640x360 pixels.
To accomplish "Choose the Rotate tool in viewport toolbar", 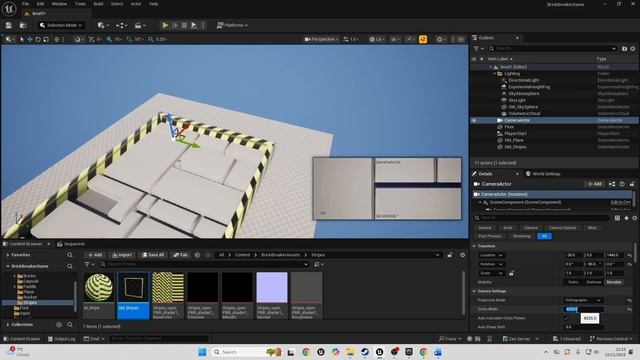I will [x=38, y=39].
